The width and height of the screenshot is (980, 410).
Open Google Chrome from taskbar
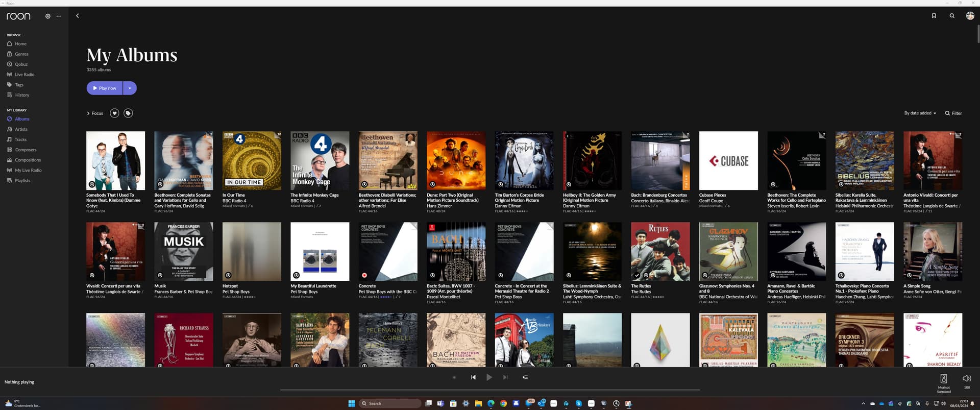coord(503,403)
